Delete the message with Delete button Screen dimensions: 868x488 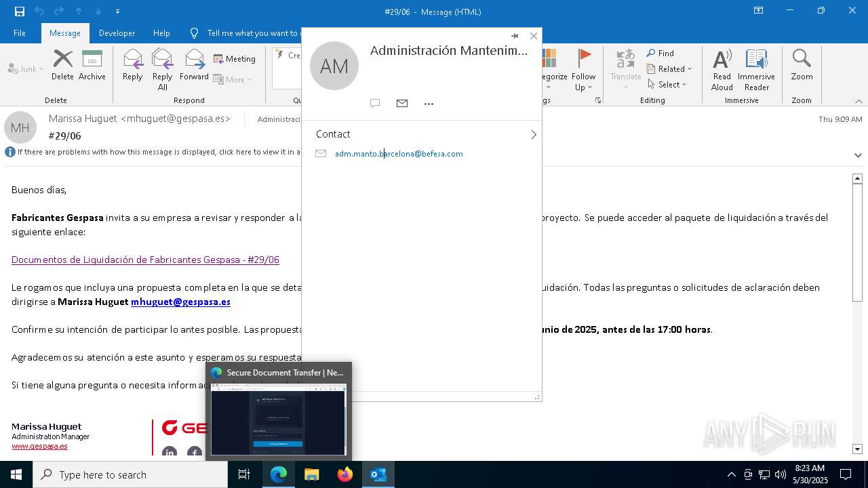pyautogui.click(x=62, y=65)
